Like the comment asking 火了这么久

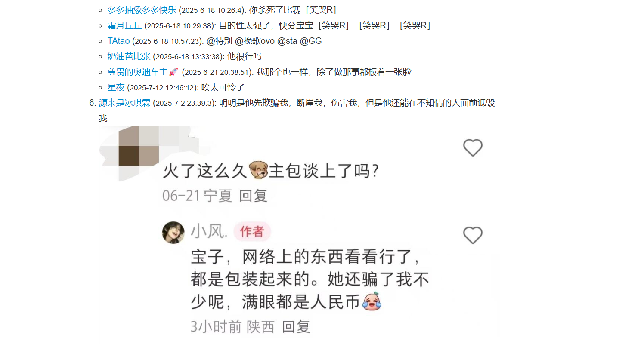pos(473,148)
